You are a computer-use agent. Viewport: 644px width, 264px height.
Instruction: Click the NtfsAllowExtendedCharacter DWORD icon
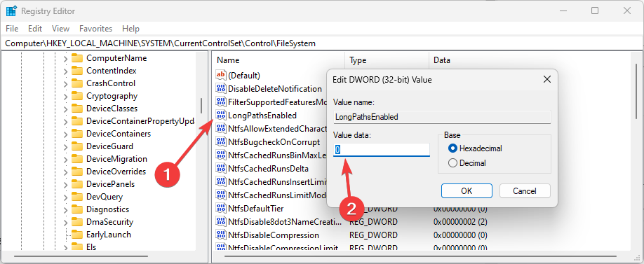coord(221,128)
